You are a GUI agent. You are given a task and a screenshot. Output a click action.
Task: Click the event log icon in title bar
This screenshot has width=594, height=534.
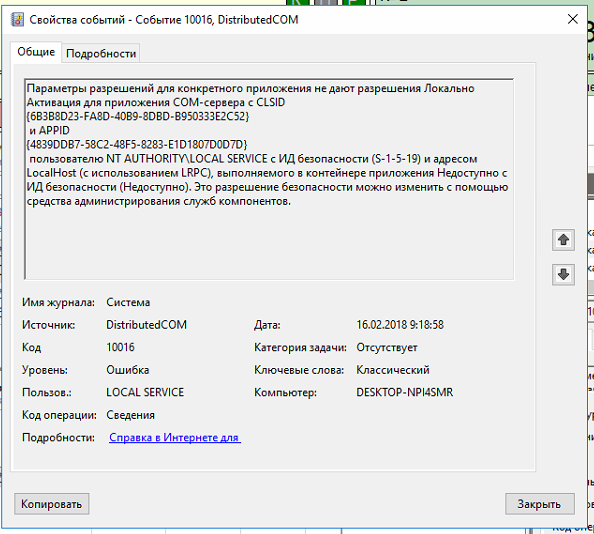tap(17, 20)
